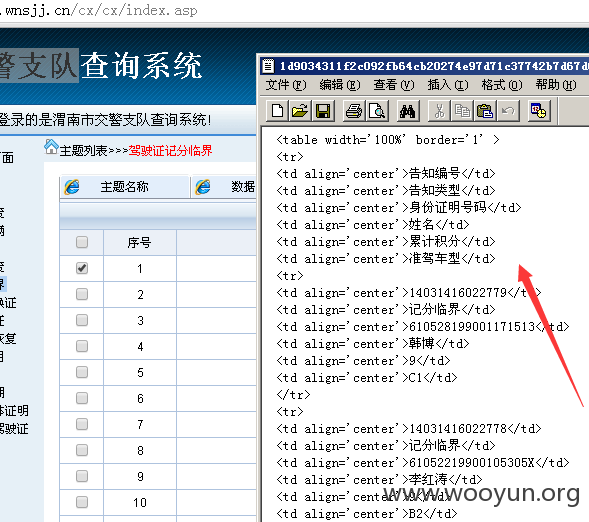This screenshot has height=522, width=589.
Task: Click the 主题名称 column header
Action: pos(124,187)
